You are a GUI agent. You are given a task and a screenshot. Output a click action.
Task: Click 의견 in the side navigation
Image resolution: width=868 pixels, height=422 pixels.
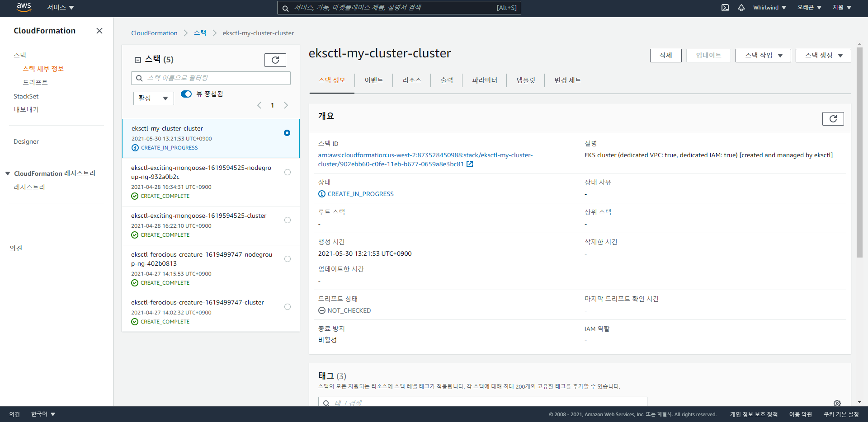point(16,248)
